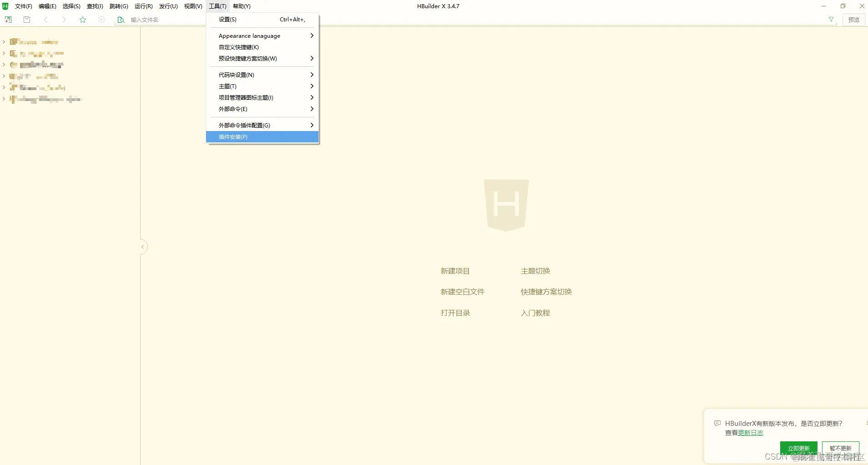This screenshot has height=465, width=868.
Task: Expand the second project tree item
Action: (4, 53)
